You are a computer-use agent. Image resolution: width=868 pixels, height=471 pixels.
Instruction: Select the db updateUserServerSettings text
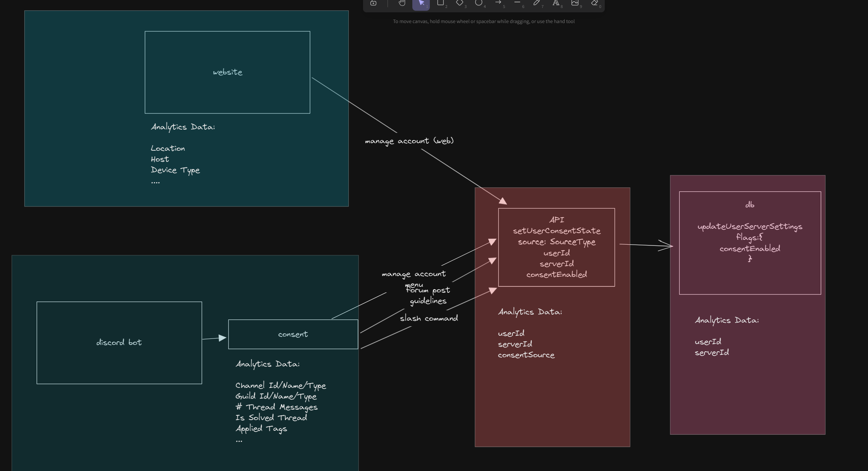750,227
